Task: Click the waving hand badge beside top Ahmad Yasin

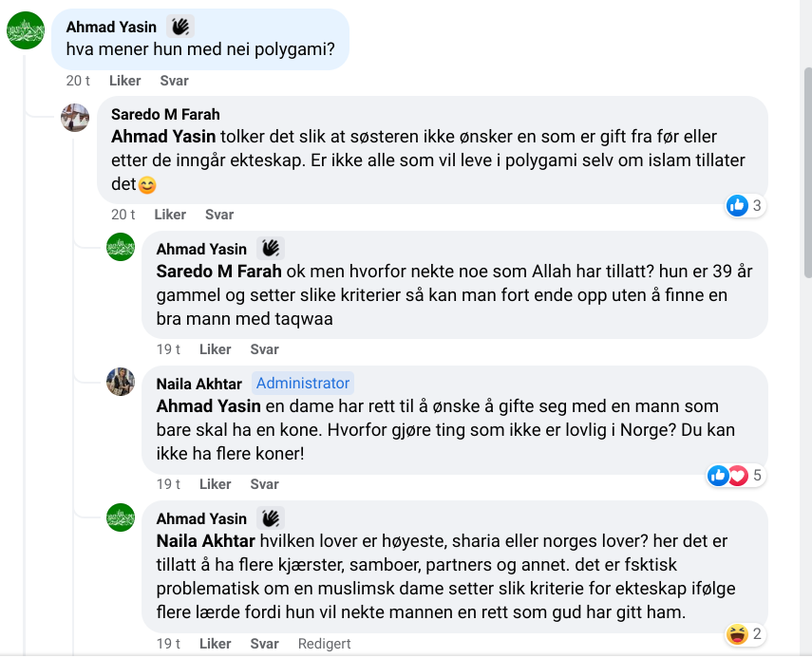Action: 179,27
